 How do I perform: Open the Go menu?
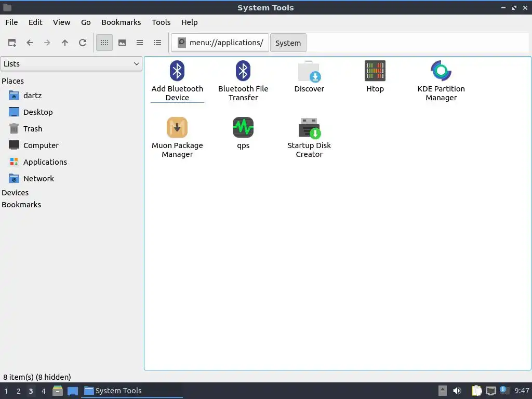pyautogui.click(x=86, y=22)
